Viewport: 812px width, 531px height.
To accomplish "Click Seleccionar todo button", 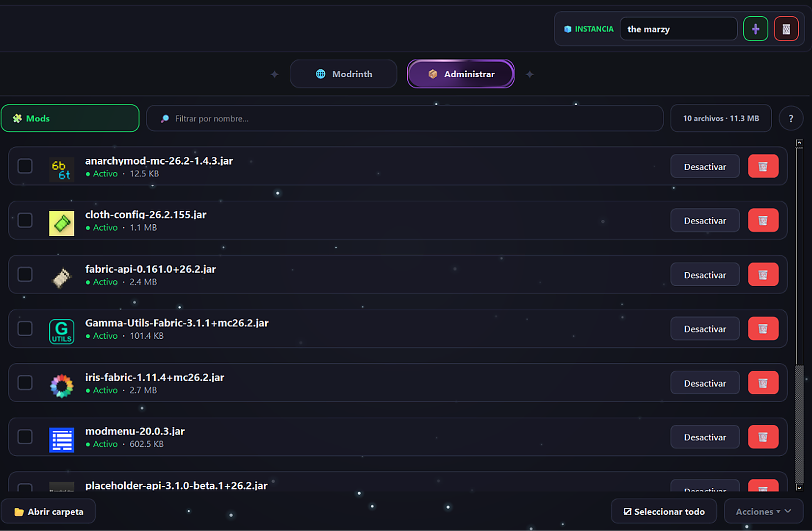I will (664, 511).
